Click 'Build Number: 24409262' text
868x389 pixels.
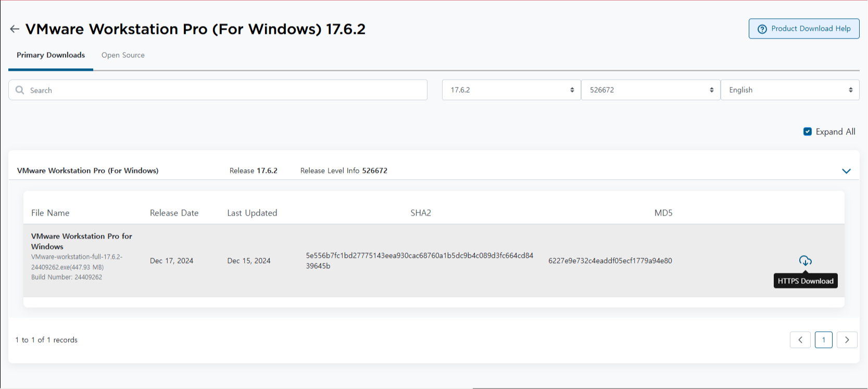pos(67,277)
